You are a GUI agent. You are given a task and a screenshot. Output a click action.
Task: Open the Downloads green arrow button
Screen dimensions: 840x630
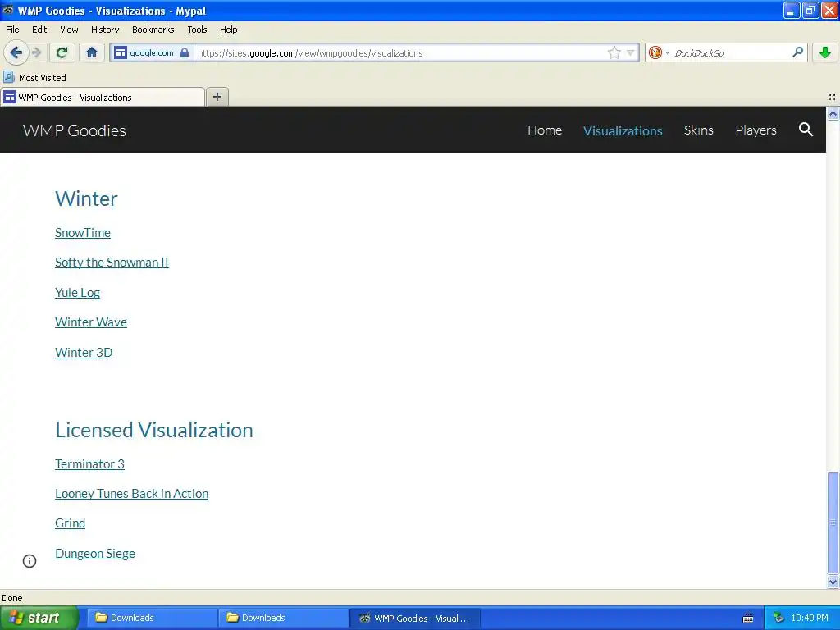[x=825, y=52]
